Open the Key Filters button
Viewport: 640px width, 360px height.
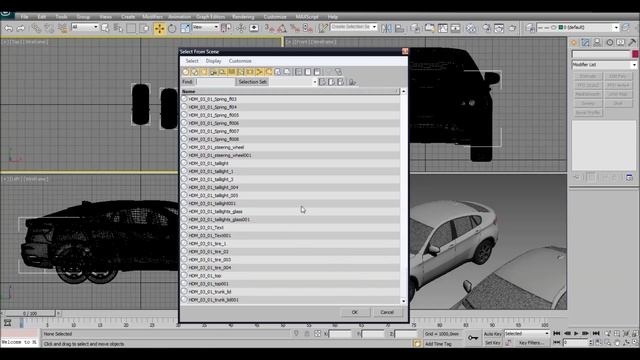(x=531, y=343)
